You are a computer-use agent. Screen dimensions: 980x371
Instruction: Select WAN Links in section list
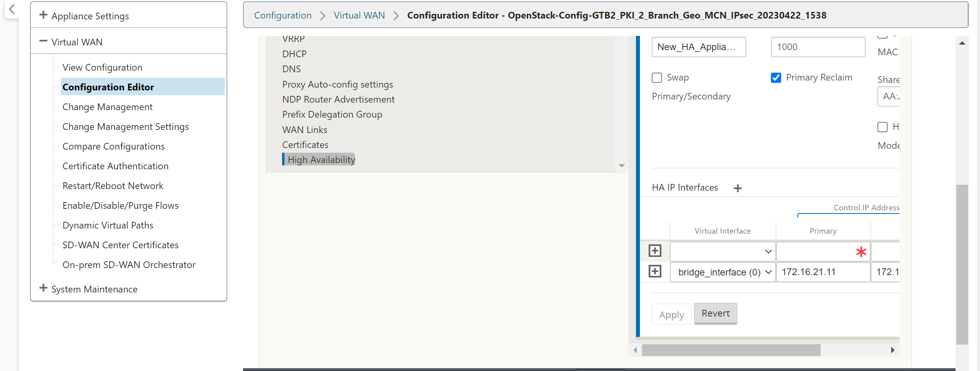305,130
